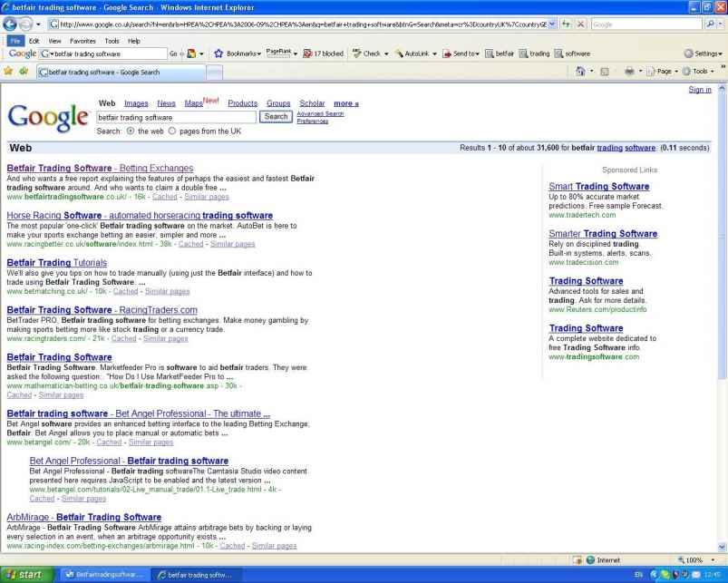Click the 17 blocked popup blocker button
The image size is (728, 583).
(x=323, y=53)
